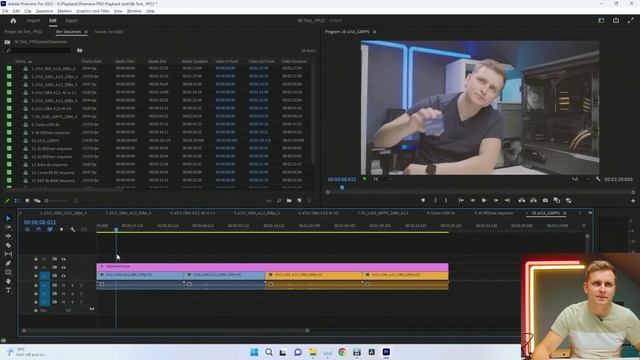Click Export Frame camera icon

(x=545, y=200)
